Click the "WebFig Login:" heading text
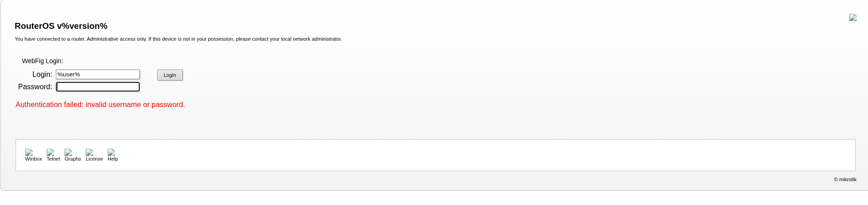This screenshot has width=868, height=205. pos(43,61)
